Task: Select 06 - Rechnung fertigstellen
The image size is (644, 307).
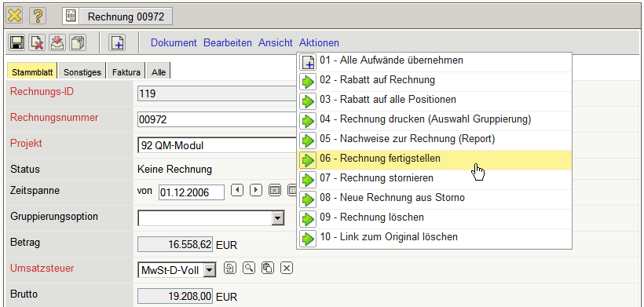Action: pyautogui.click(x=434, y=159)
